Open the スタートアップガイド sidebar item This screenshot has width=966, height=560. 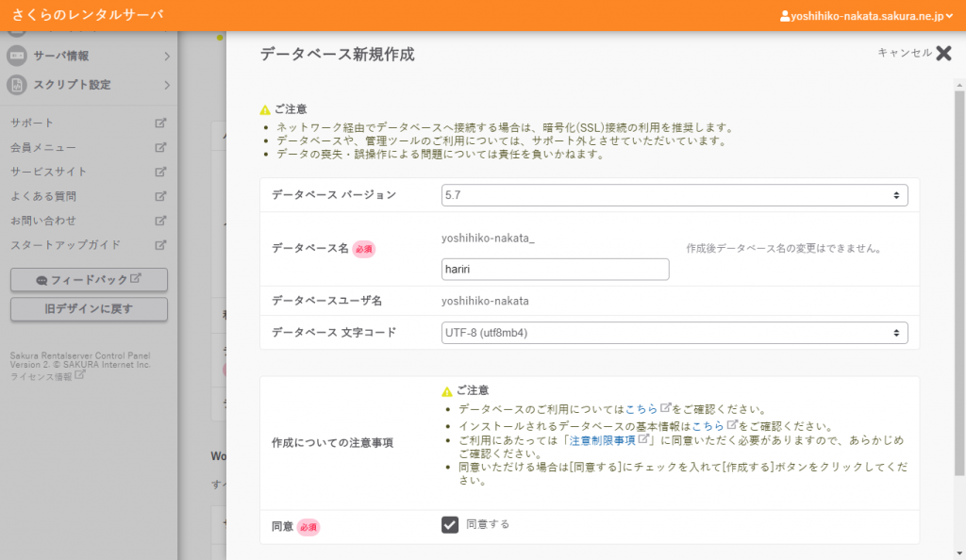[89, 245]
